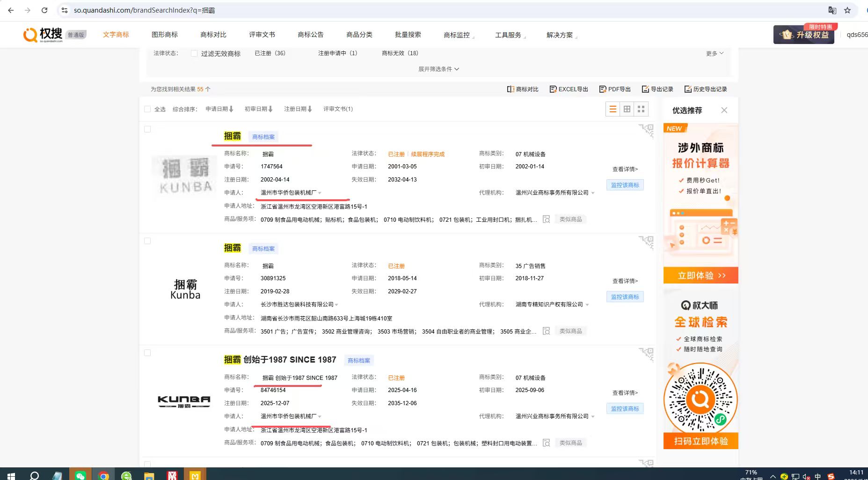Reload the current page
Viewport: 868px width, 480px height.
click(44, 10)
